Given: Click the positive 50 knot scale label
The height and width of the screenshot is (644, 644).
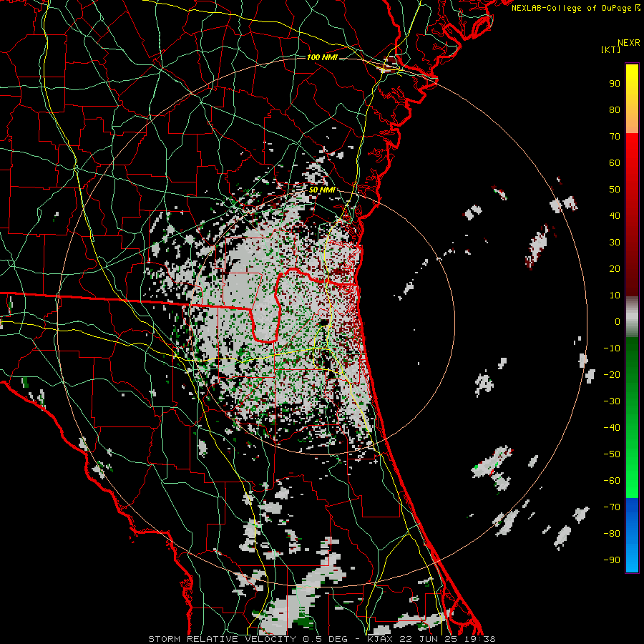Looking at the screenshot, I should click(615, 190).
